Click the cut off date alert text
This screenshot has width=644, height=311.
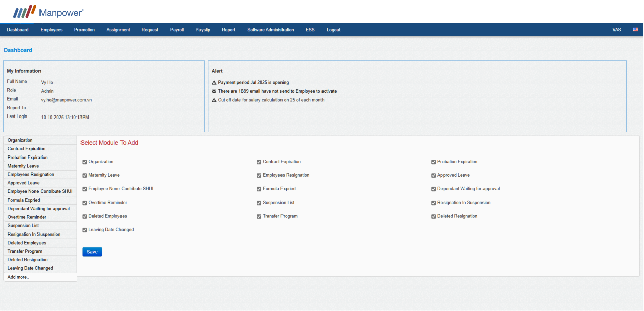pyautogui.click(x=271, y=100)
